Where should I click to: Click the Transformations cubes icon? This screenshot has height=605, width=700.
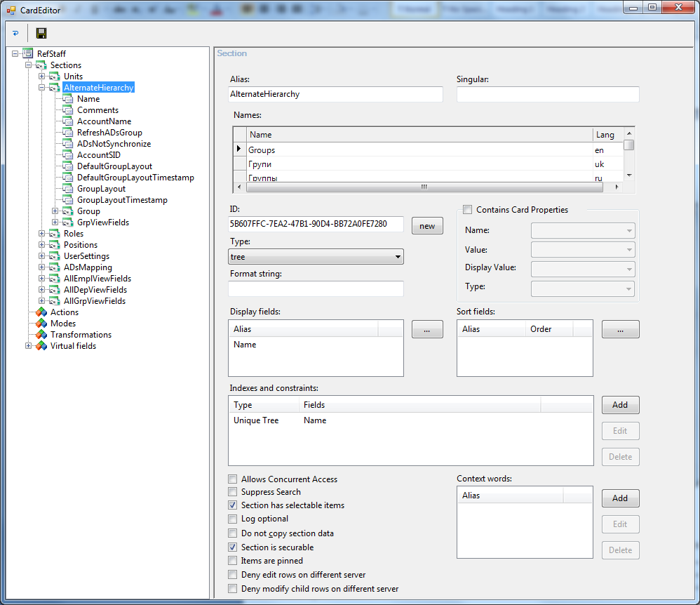41,335
